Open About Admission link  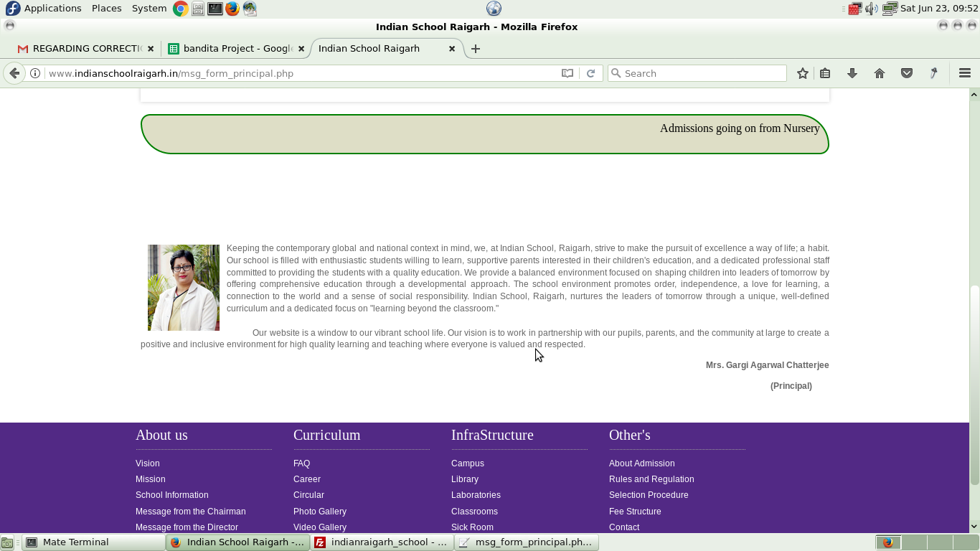(642, 463)
